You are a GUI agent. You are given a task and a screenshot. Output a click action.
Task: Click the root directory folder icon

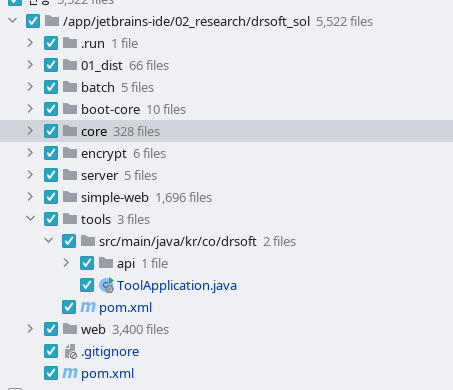click(x=52, y=21)
